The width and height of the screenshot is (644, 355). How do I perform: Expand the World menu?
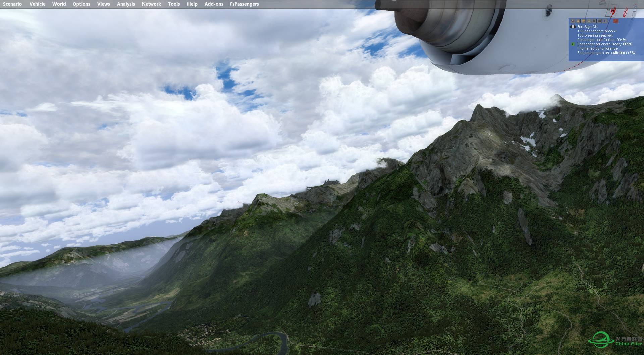(59, 4)
